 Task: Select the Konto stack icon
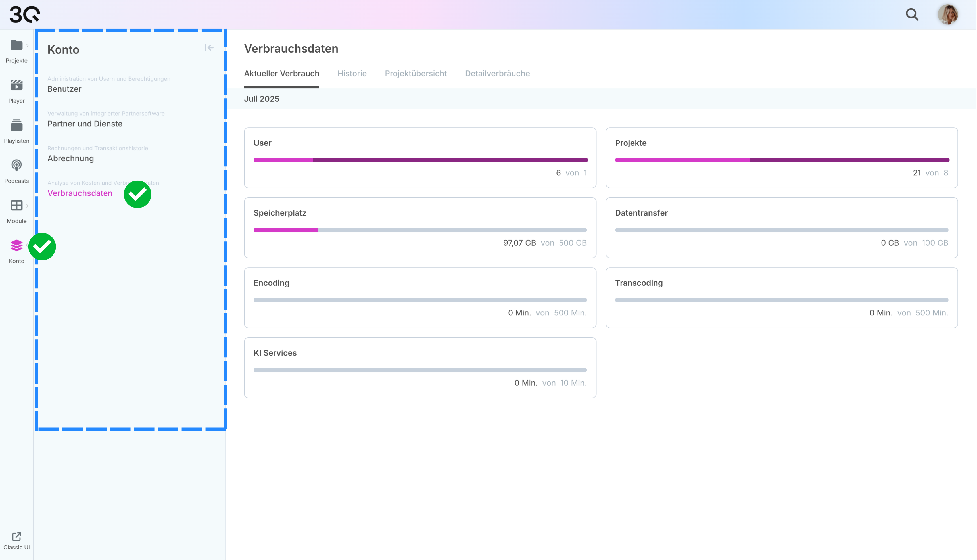(x=16, y=245)
